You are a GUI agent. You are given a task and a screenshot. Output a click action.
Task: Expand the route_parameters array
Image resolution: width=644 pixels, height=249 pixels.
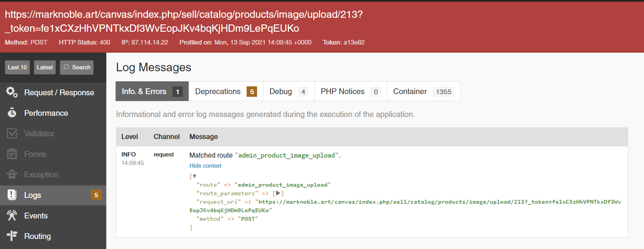pos(278,193)
